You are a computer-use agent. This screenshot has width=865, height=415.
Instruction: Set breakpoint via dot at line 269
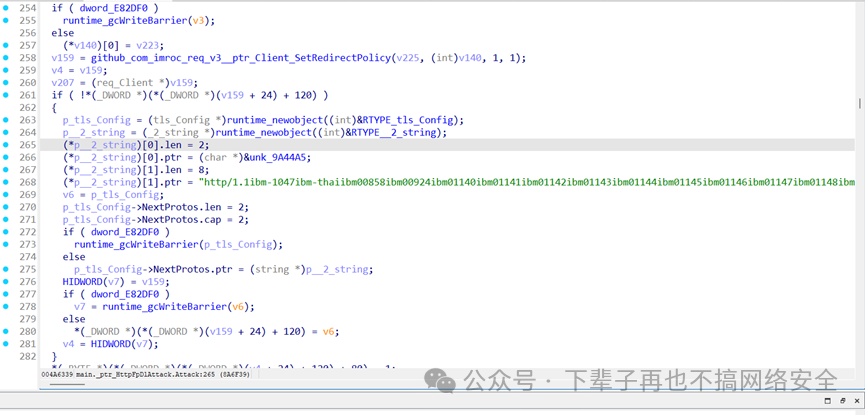6,194
